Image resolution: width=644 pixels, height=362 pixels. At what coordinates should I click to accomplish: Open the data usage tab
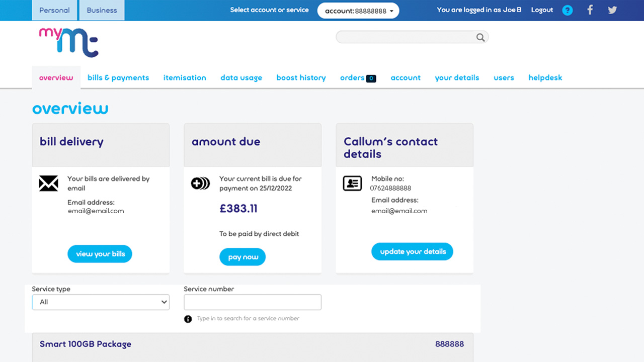(241, 78)
